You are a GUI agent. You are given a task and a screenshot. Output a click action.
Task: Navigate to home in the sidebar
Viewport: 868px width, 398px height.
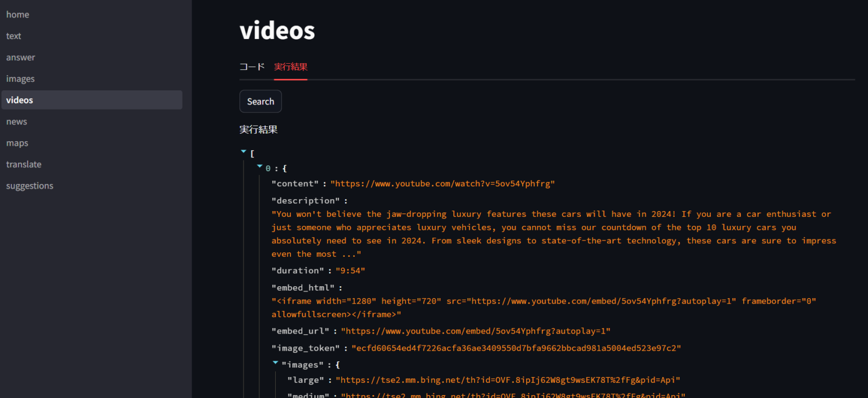18,14
